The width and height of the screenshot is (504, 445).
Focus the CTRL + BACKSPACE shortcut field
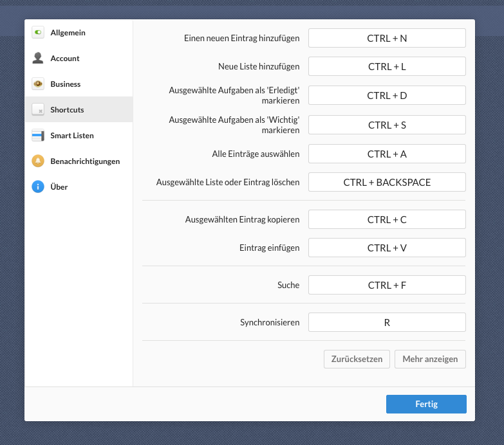[x=387, y=182]
